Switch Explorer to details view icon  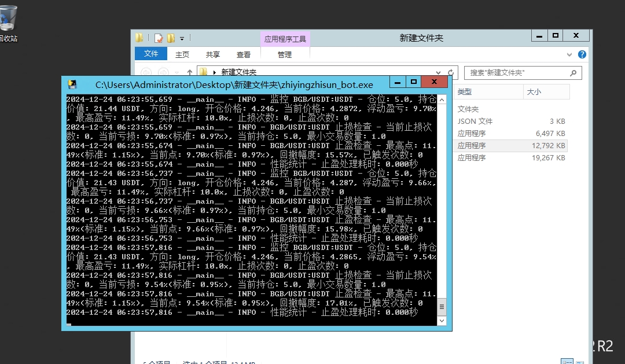(x=567, y=362)
